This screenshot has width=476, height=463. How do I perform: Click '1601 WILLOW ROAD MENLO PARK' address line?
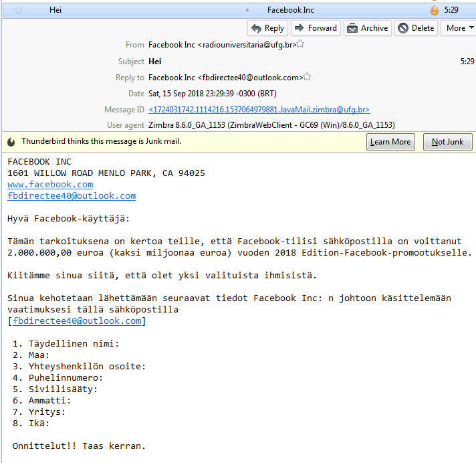[106, 173]
